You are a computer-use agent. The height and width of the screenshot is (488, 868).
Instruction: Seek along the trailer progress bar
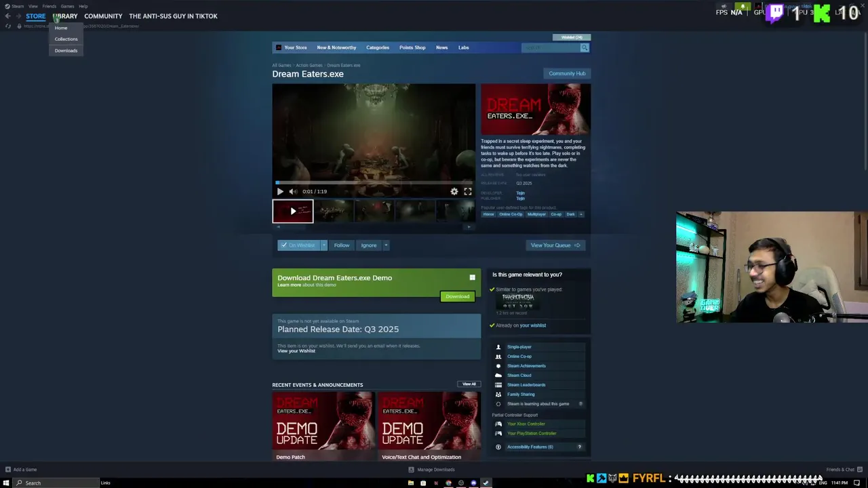point(374,183)
